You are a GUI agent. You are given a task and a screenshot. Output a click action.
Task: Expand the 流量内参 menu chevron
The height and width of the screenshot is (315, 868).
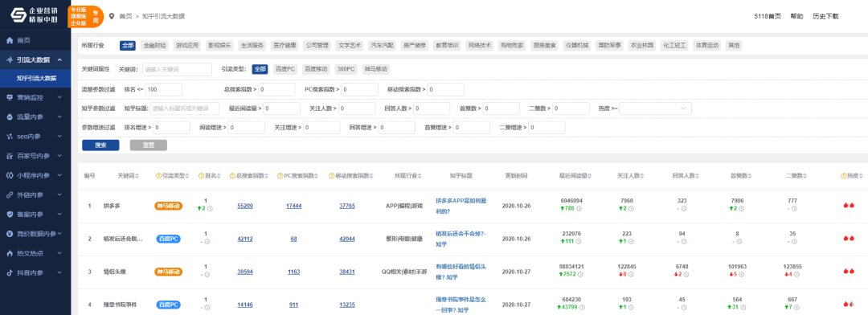coord(59,117)
